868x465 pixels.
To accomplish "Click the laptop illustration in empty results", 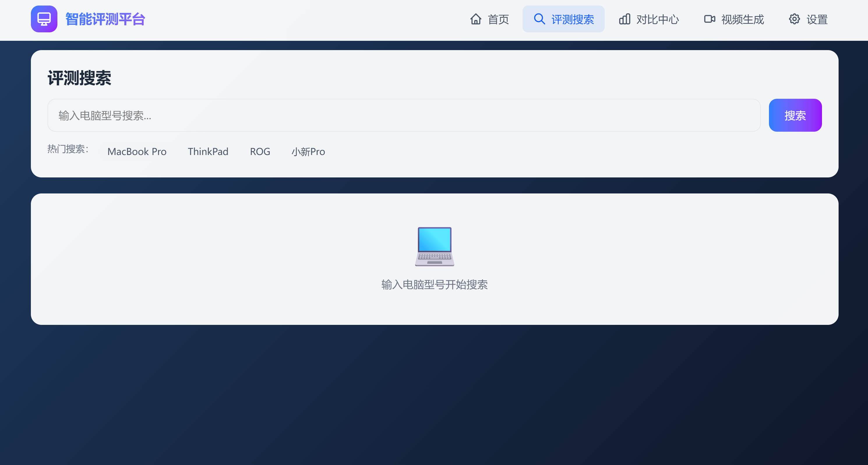I will (434, 246).
